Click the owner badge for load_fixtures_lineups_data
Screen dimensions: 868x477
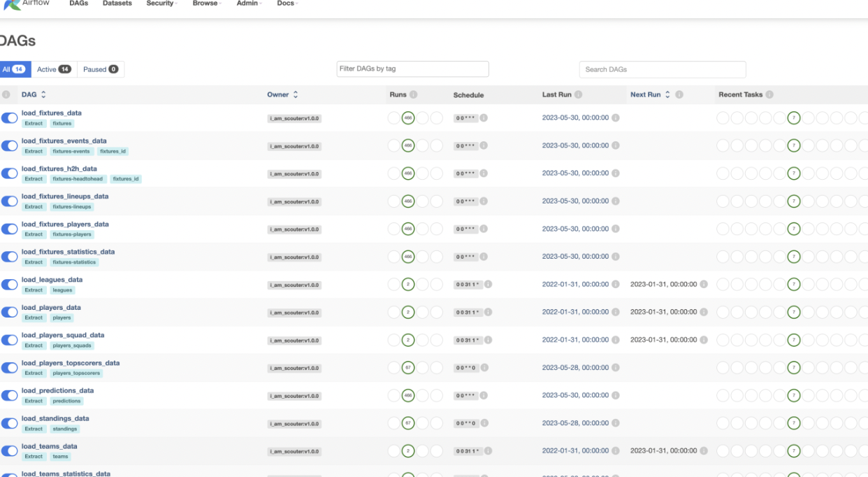294,201
